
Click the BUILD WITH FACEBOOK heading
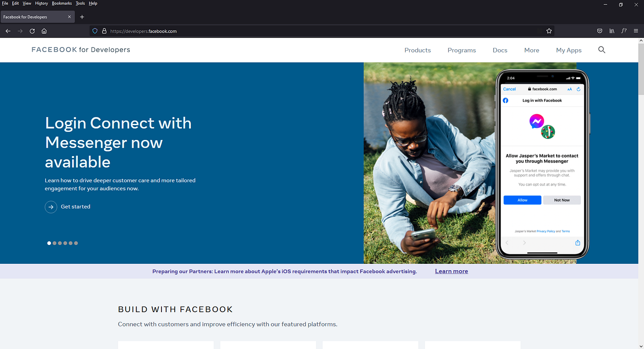coord(175,309)
